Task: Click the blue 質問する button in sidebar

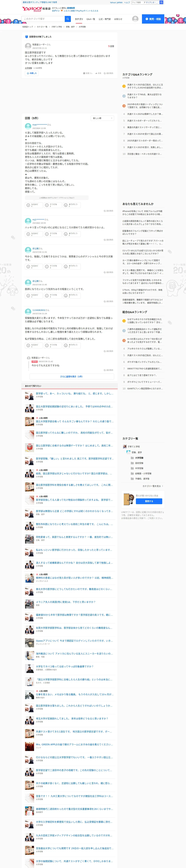Action: (x=149, y=501)
